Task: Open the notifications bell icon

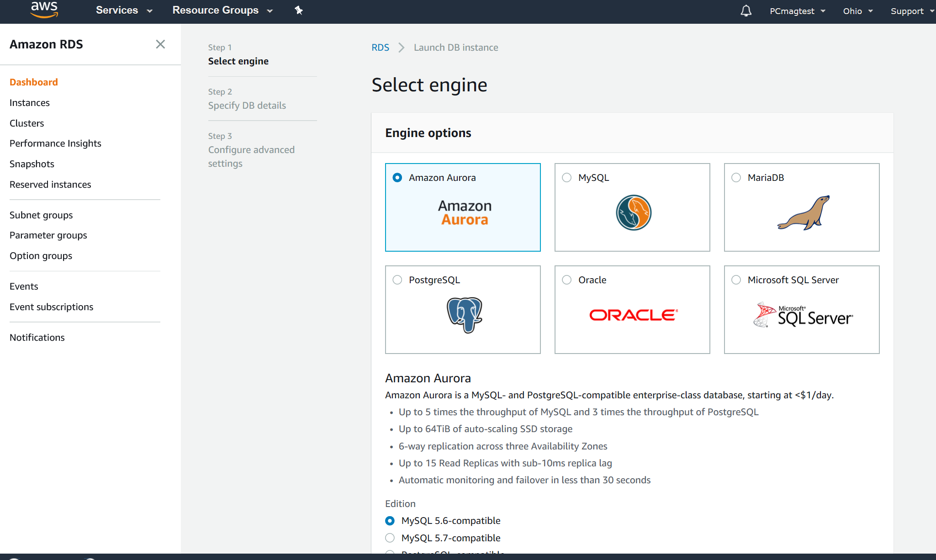Action: click(x=746, y=11)
